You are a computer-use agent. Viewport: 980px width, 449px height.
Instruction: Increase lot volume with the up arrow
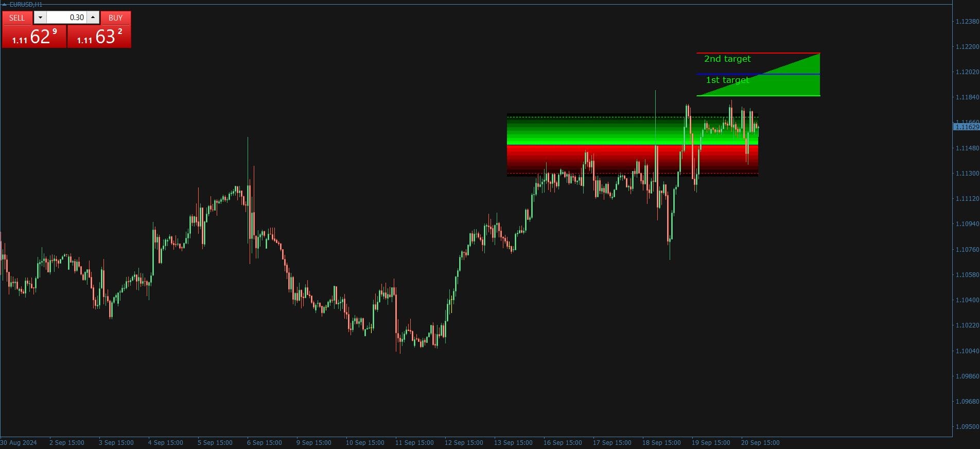pyautogui.click(x=93, y=18)
